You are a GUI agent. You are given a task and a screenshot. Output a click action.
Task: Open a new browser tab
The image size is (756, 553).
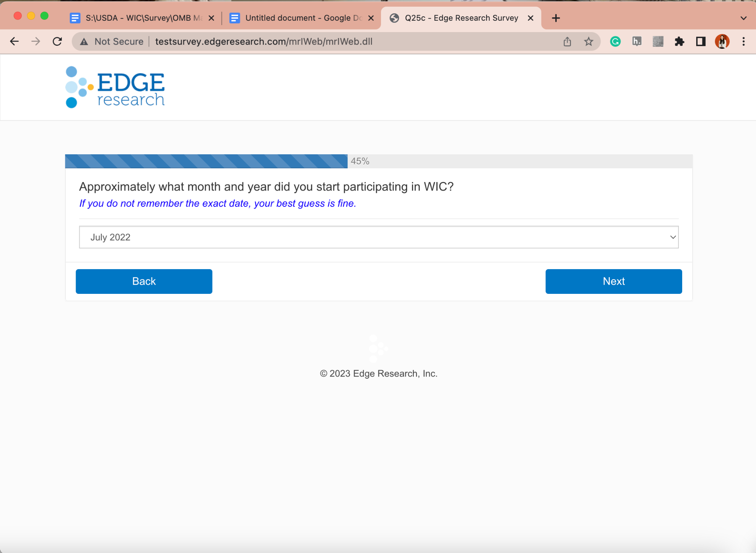tap(556, 18)
